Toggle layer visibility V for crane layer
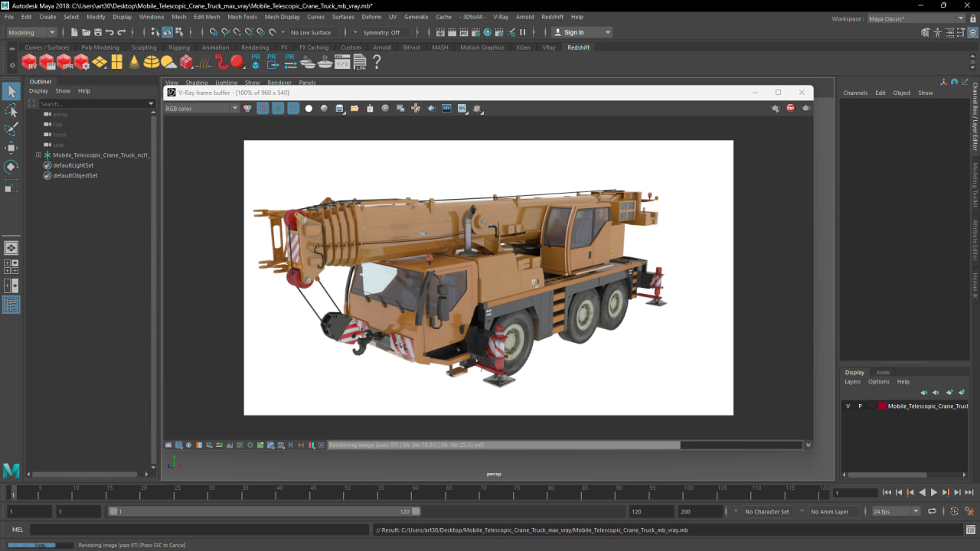This screenshot has height=551, width=980. point(848,406)
